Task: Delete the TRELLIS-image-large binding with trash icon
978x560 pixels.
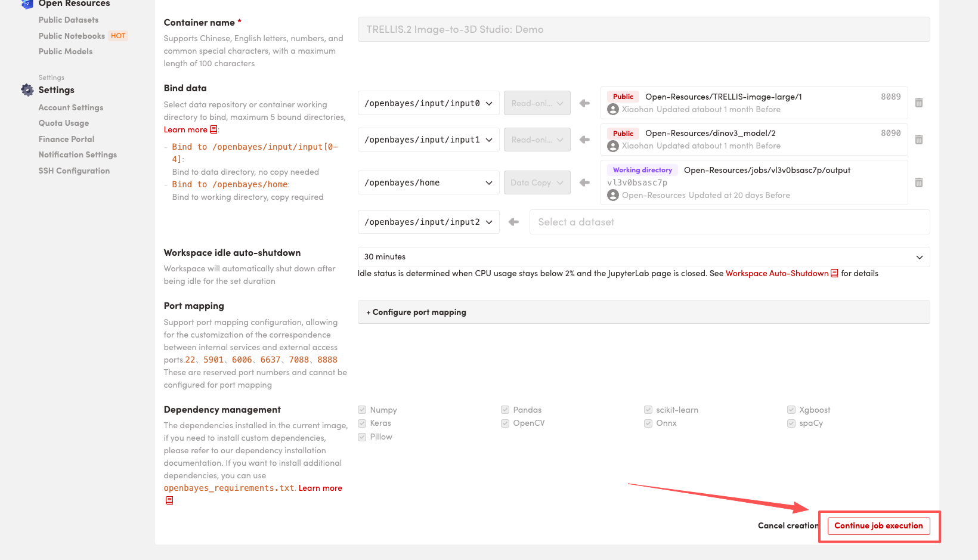Action: click(918, 103)
